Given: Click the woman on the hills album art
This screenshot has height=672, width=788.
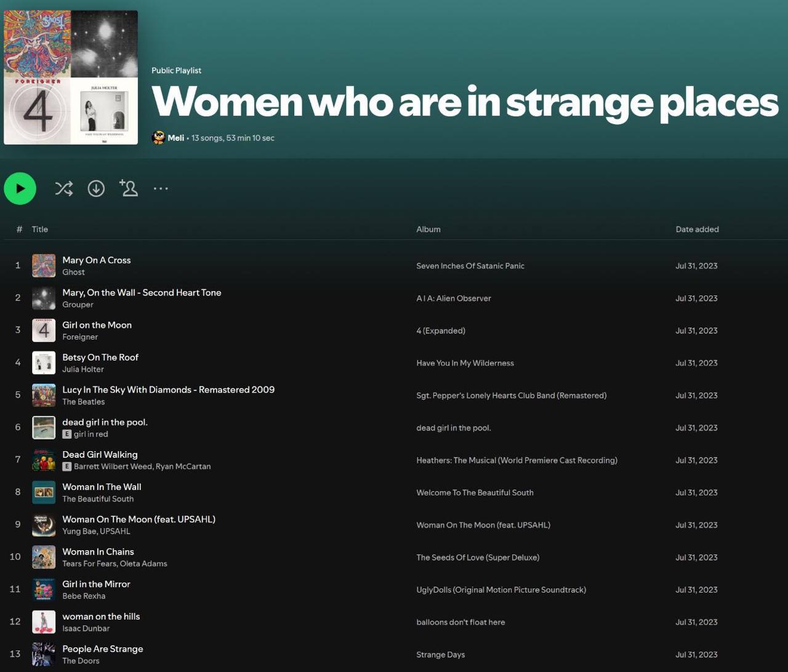Looking at the screenshot, I should [44, 622].
